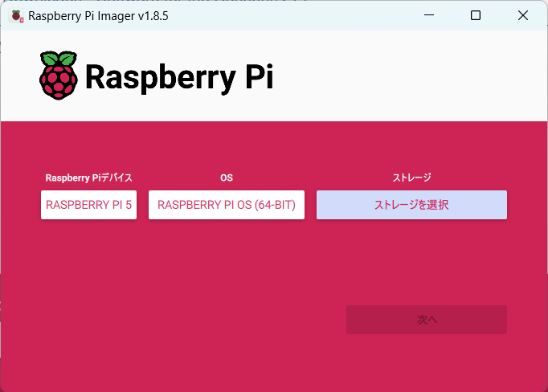This screenshot has width=548, height=392.
Task: Click the Raspberry Pi Imager title bar icon
Action: pyautogui.click(x=16, y=15)
